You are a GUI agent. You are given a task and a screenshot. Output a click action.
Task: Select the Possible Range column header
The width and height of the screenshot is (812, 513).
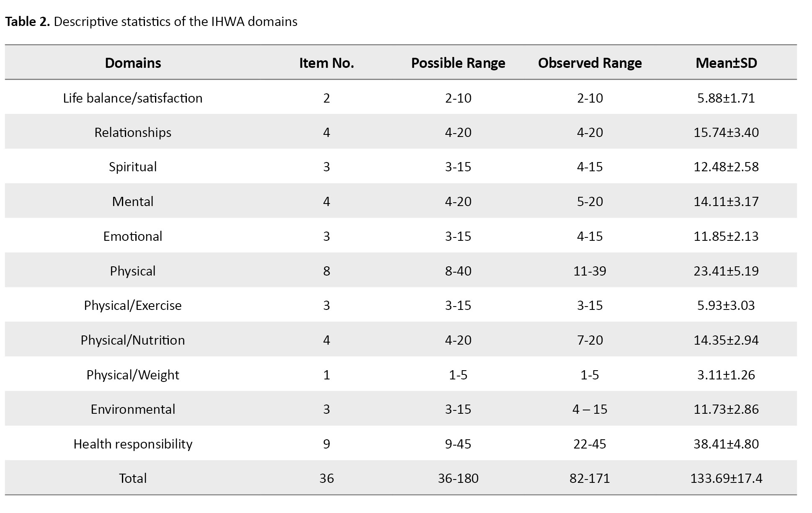[x=458, y=63]
